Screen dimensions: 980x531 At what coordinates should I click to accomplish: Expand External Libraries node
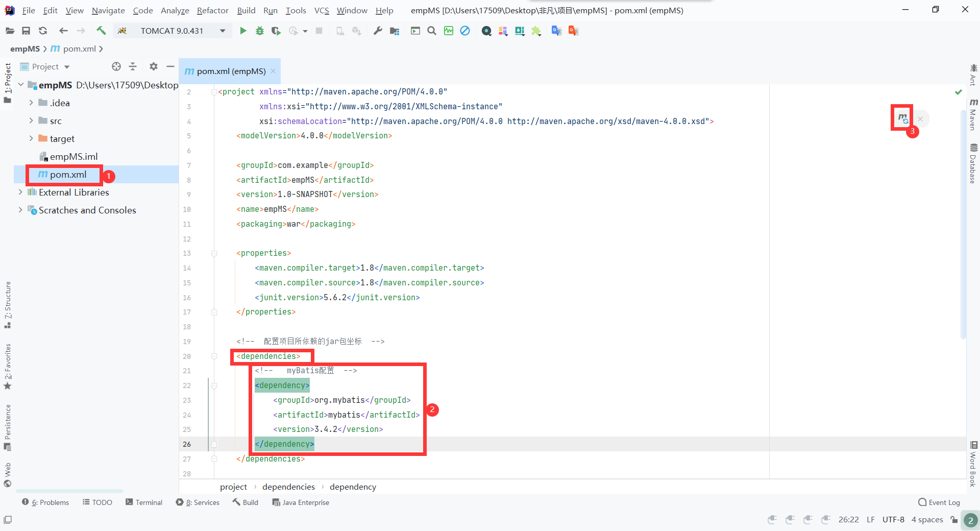click(20, 192)
